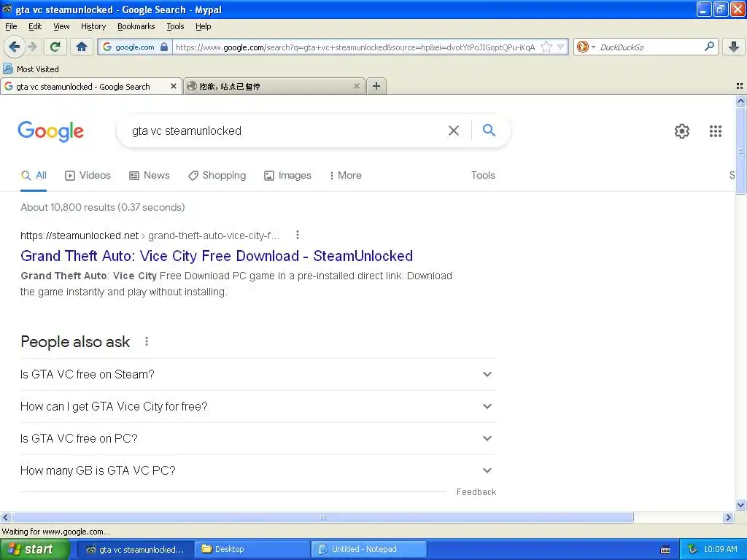
Task: Expand question Is GTA VC free on Steam
Action: [258, 374]
